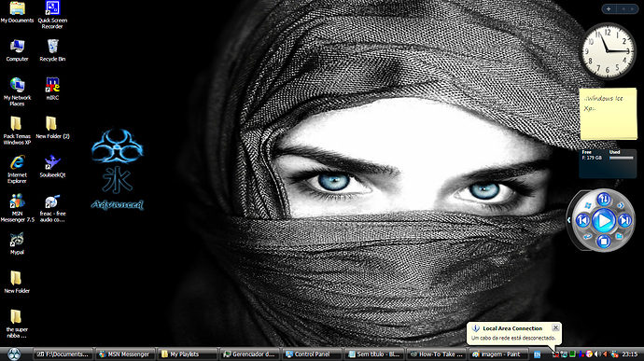This screenshot has height=361, width=644.
Task: Select the fre:ac audio converter icon
Action: pyautogui.click(x=52, y=208)
